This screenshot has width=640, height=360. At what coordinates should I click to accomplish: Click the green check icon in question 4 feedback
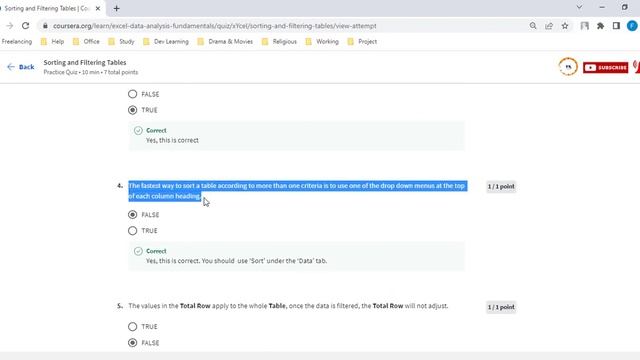pos(138,251)
